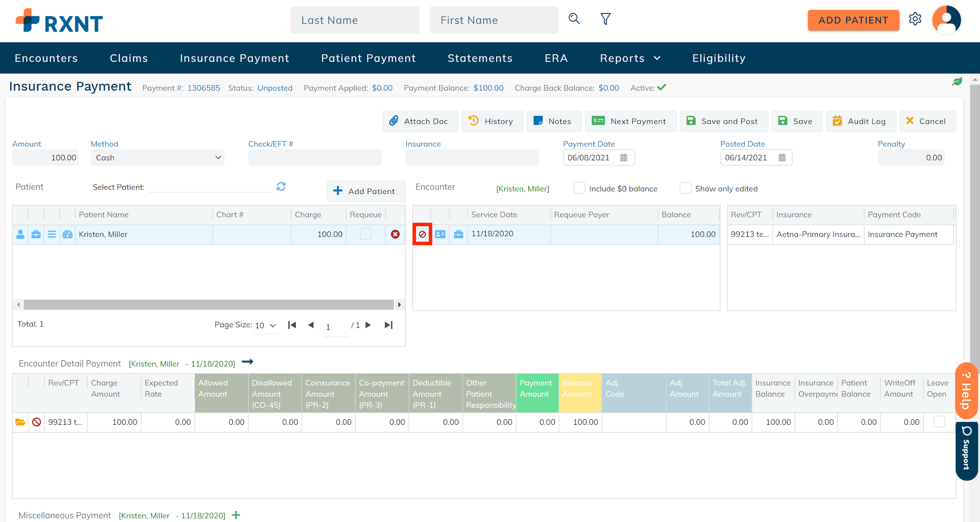The width and height of the screenshot is (980, 522).
Task: Click the Amount field showing 100.00
Action: click(45, 158)
